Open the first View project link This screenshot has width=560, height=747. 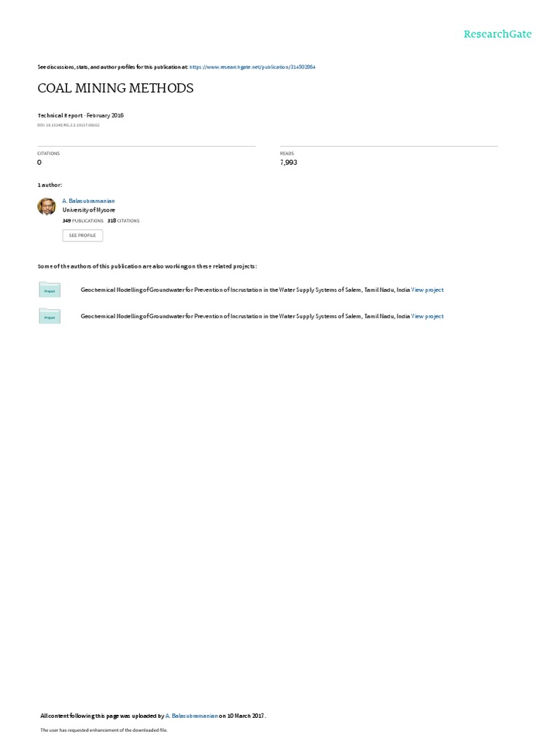427,290
